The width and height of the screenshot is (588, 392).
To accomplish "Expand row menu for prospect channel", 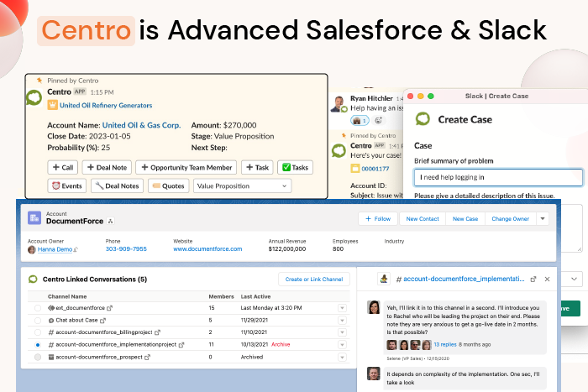I will [342, 357].
